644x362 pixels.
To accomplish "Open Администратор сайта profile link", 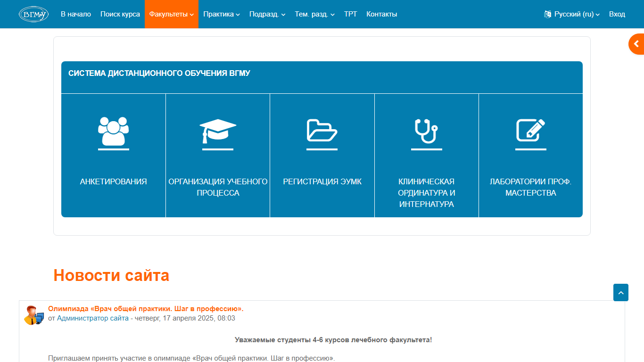I will click(93, 318).
